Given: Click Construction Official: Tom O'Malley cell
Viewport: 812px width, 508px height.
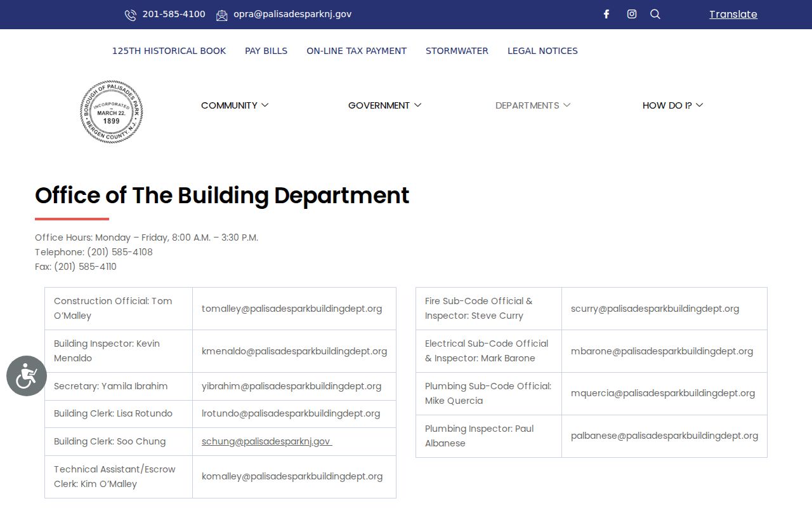Looking at the screenshot, I should click(x=119, y=309).
